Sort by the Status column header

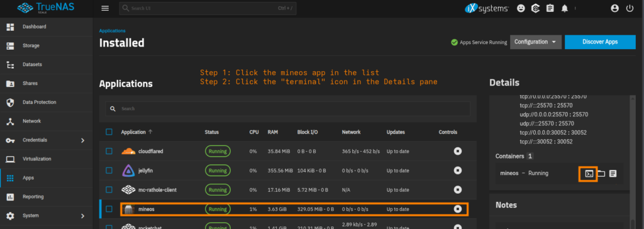[211, 132]
